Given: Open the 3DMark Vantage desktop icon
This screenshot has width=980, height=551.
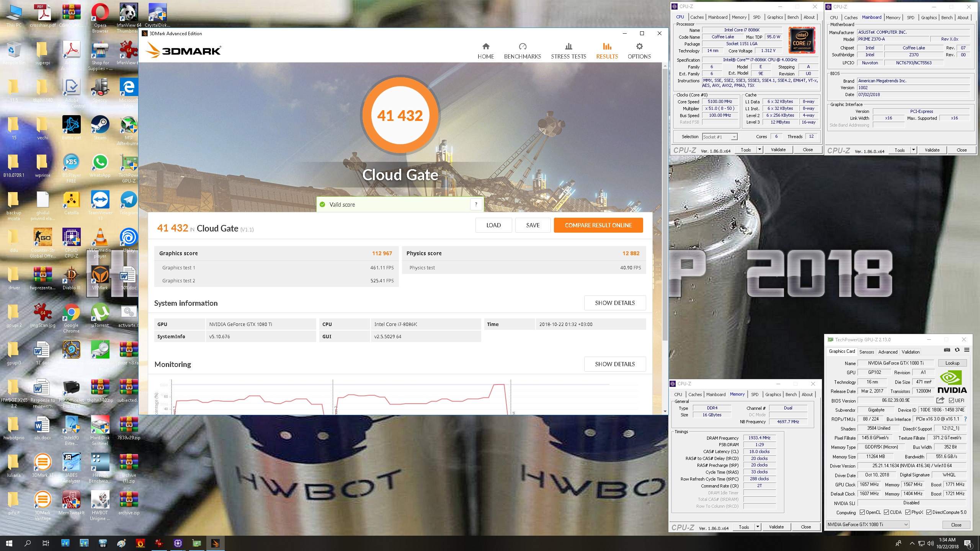Looking at the screenshot, I should (x=42, y=505).
